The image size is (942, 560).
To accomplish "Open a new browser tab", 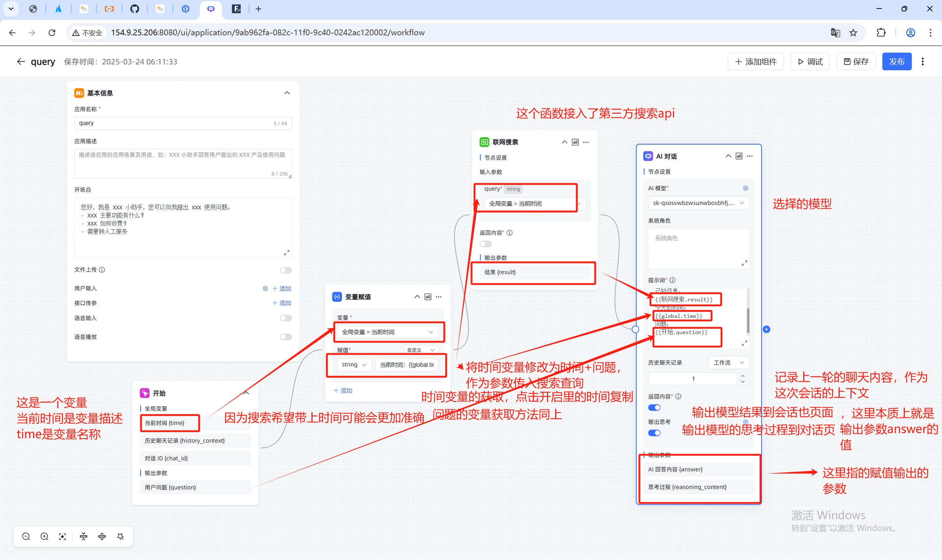I will (x=258, y=9).
